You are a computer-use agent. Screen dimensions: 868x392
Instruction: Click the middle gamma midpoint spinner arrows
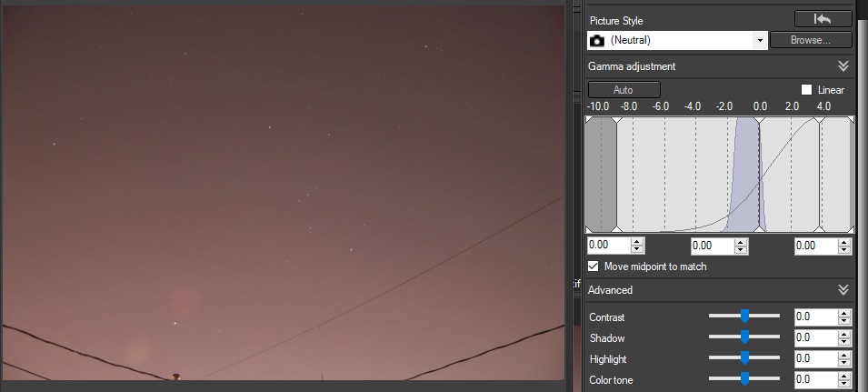click(x=740, y=246)
